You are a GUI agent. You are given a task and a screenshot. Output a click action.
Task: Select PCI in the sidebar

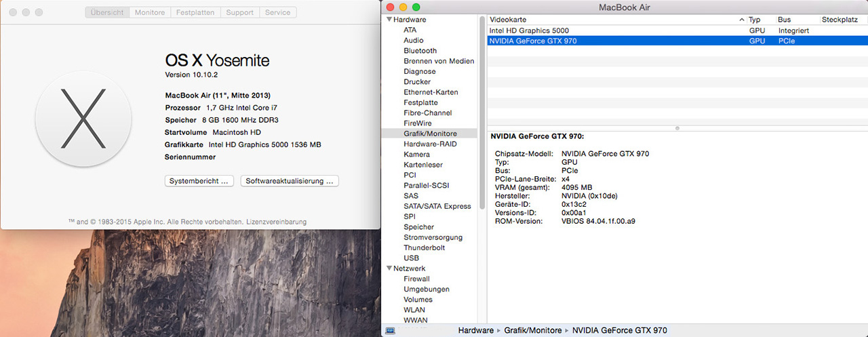click(410, 175)
